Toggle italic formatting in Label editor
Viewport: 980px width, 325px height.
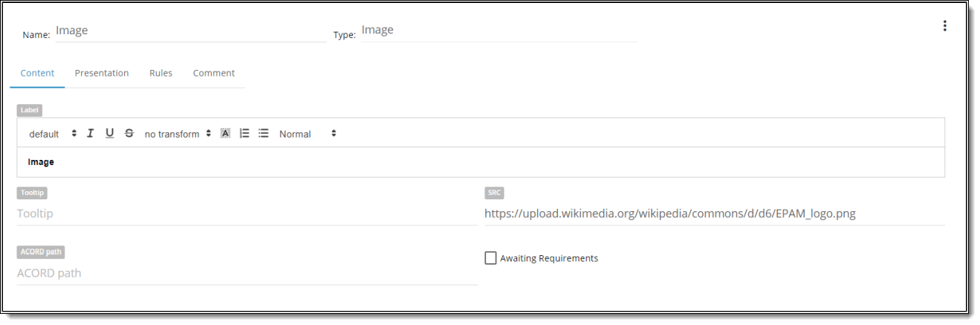coord(91,133)
